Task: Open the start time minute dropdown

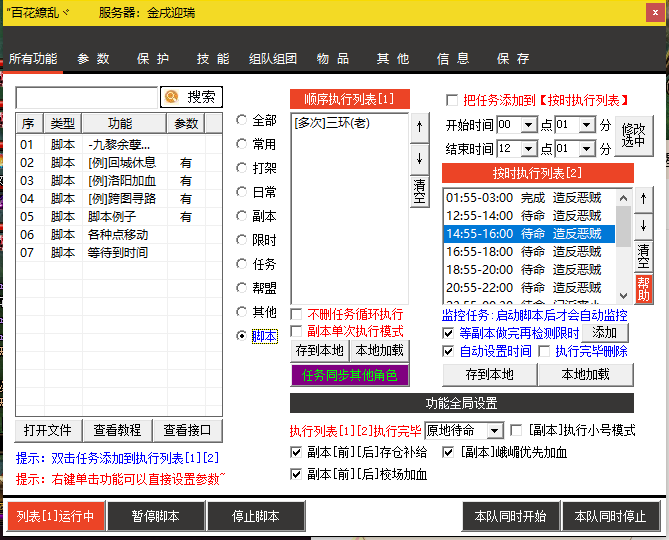Action: coord(587,125)
